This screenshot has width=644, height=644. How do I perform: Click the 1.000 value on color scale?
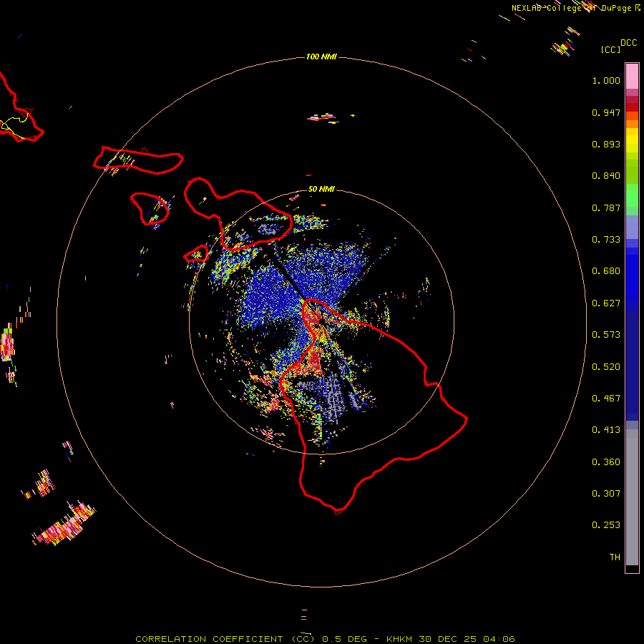606,80
